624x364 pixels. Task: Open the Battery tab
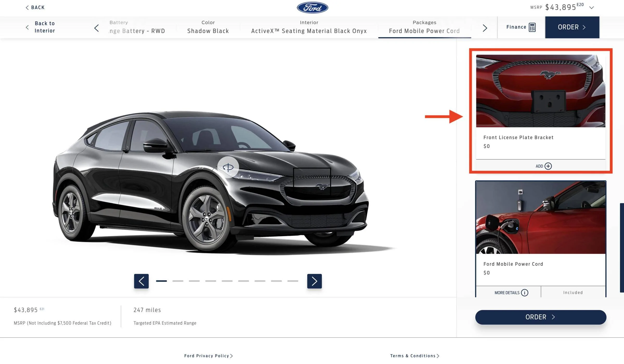137,27
